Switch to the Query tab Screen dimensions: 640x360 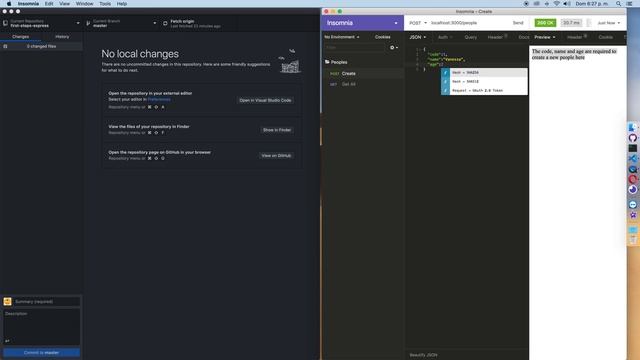(470, 37)
